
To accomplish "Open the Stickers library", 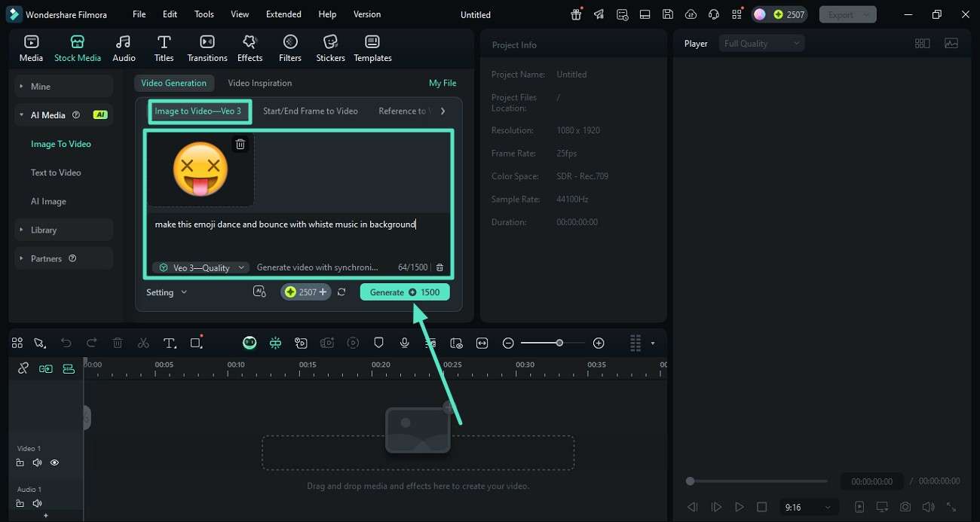I will click(x=330, y=48).
